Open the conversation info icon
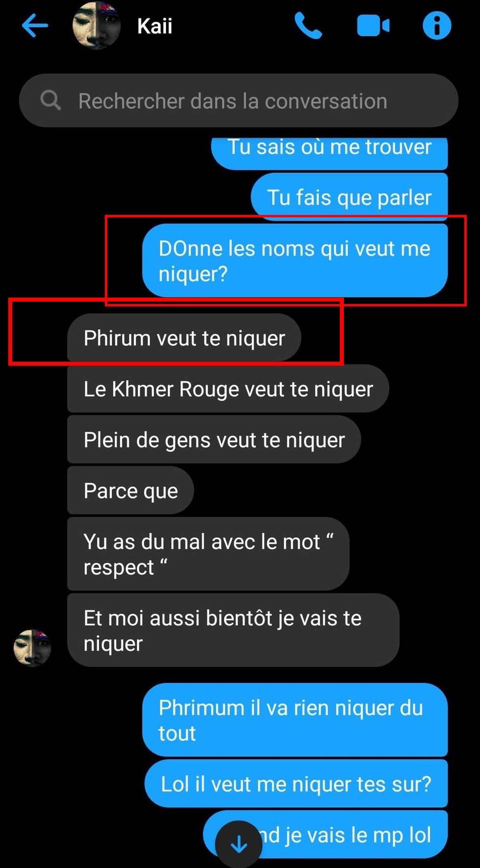This screenshot has height=868, width=480. (x=437, y=25)
